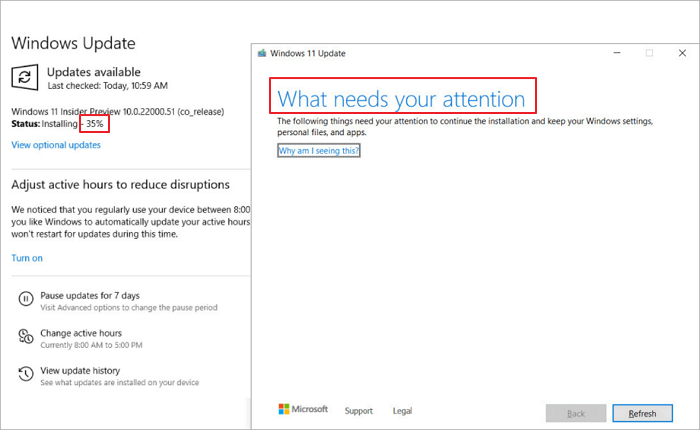Click the history clock icon
Image resolution: width=700 pixels, height=430 pixels.
coord(25,373)
